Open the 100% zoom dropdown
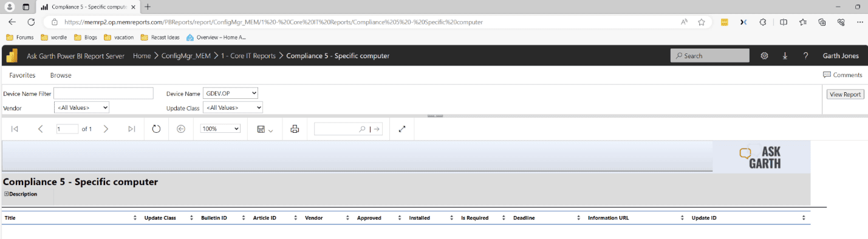Screen dimensions: 868x239 pyautogui.click(x=220, y=129)
